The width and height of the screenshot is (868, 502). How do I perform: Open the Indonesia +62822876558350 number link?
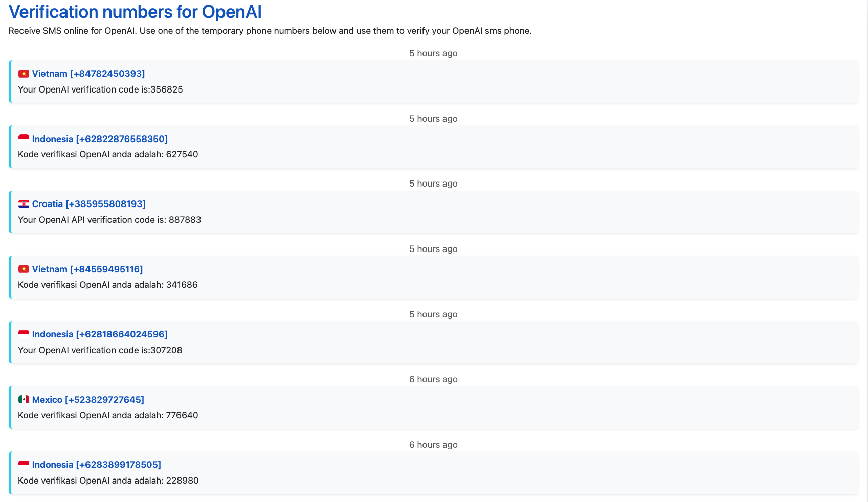point(100,139)
